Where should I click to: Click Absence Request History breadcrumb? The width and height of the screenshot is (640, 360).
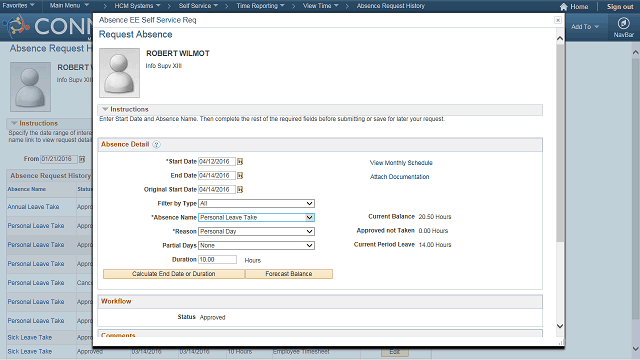tap(391, 6)
